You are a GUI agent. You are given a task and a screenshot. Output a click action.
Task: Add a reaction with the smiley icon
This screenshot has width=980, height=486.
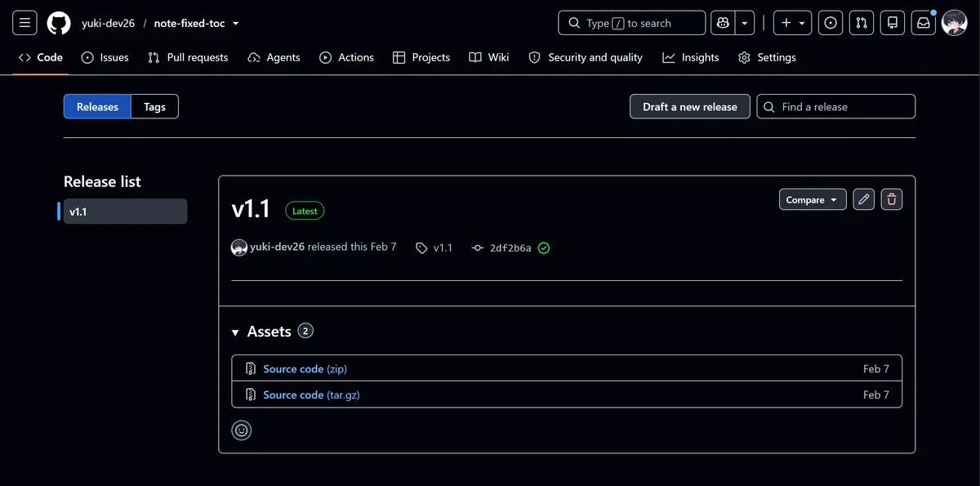point(242,430)
